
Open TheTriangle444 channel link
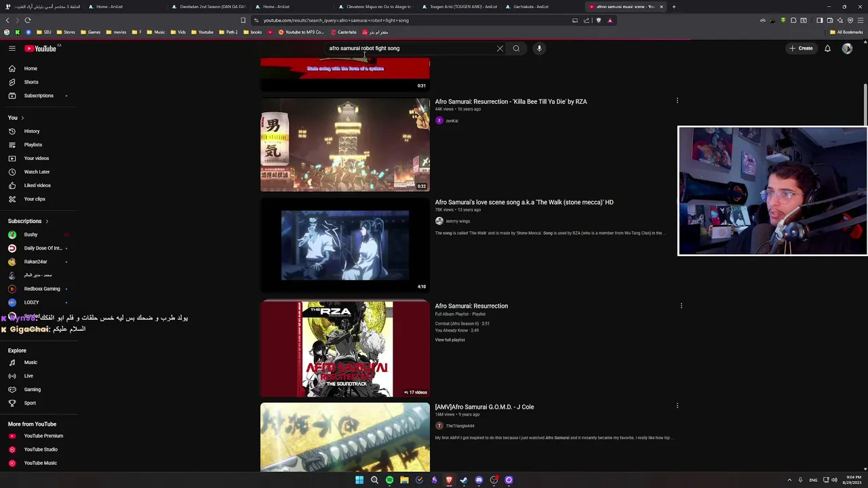tap(460, 426)
